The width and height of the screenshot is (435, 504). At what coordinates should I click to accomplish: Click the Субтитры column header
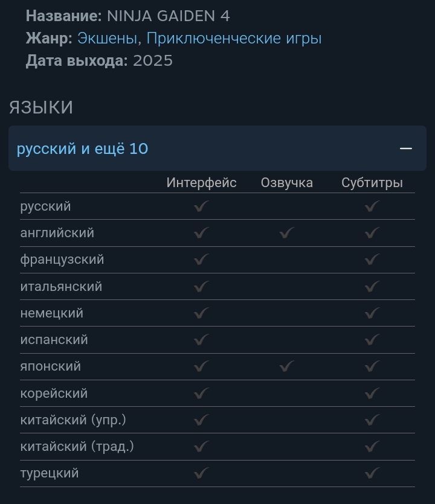click(372, 182)
